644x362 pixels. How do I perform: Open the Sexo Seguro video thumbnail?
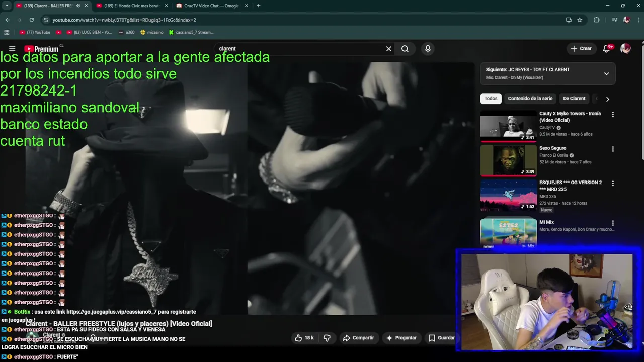pyautogui.click(x=508, y=160)
